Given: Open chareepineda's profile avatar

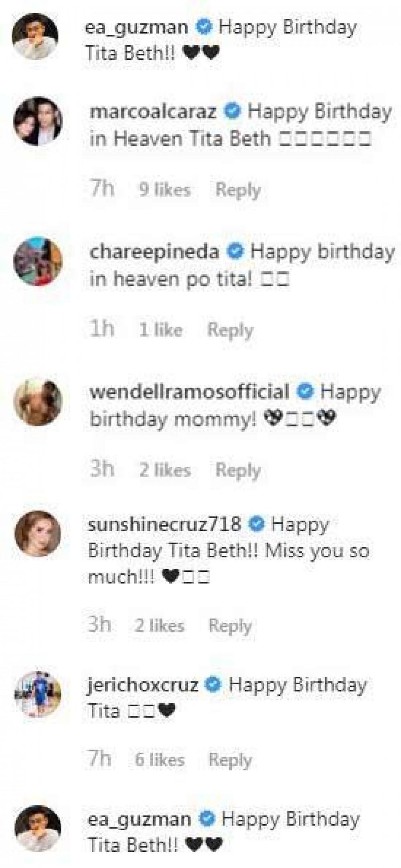Looking at the screenshot, I should pyautogui.click(x=38, y=261).
